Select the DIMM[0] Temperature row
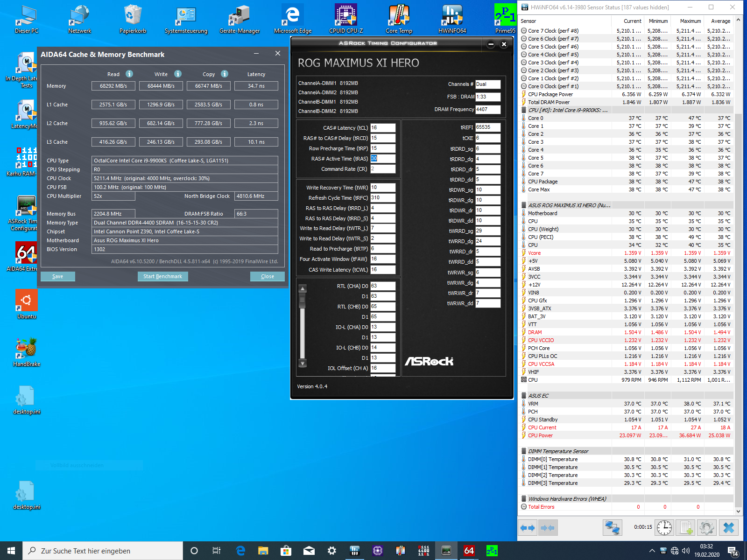The image size is (747, 560). [x=626, y=459]
